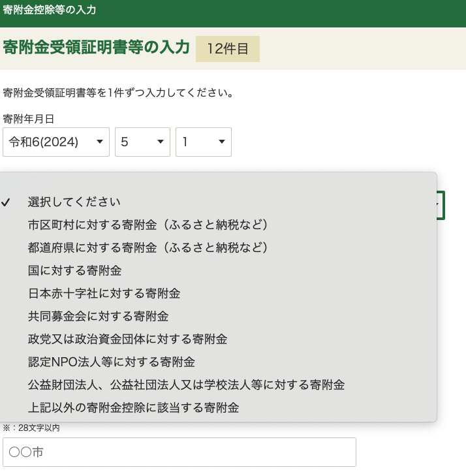Image resolution: width=466 pixels, height=476 pixels.
Task: Choose 都道府県に対する寄附金（ふるさと納税など）
Action: pos(148,248)
